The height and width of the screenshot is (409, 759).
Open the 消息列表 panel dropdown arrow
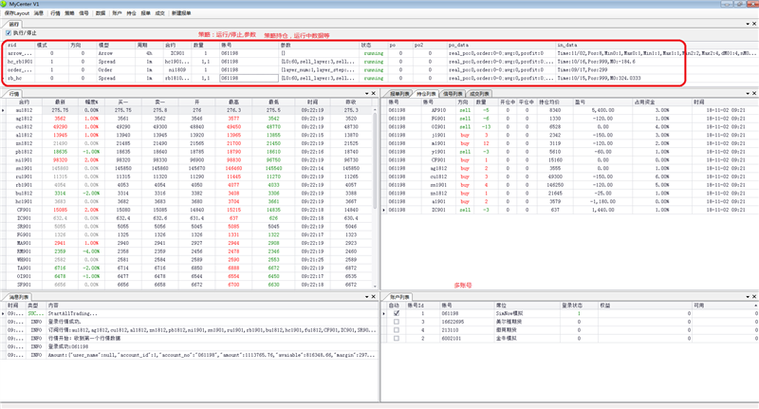(x=366, y=297)
